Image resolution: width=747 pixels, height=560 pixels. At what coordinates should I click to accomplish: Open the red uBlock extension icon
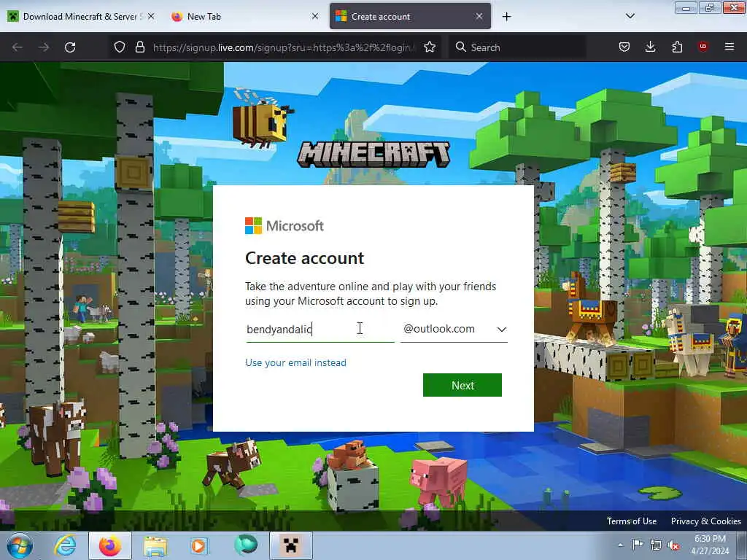click(703, 47)
